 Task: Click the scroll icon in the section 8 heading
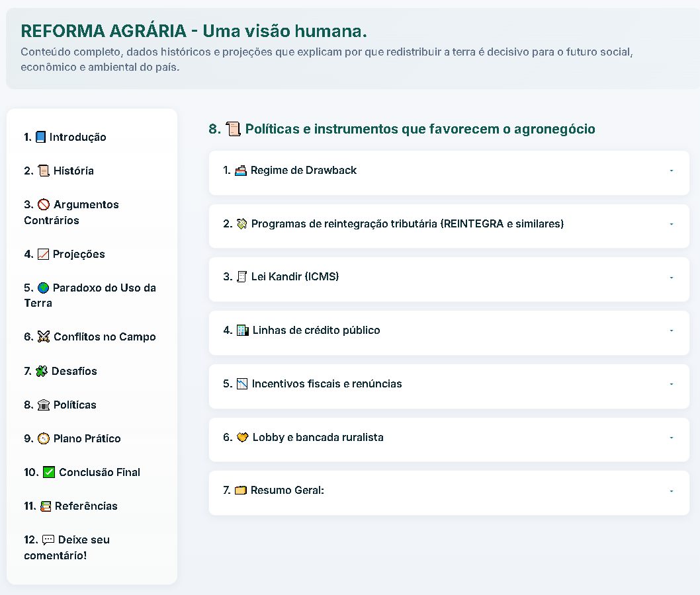click(233, 129)
